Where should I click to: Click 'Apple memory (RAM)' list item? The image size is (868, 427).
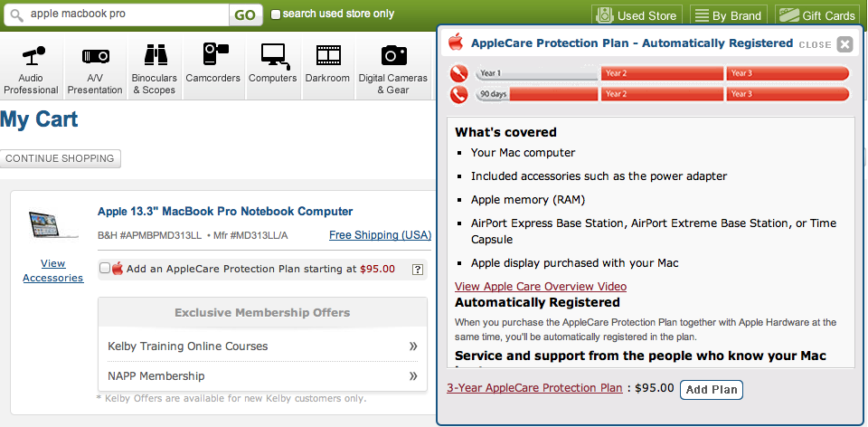(x=527, y=199)
